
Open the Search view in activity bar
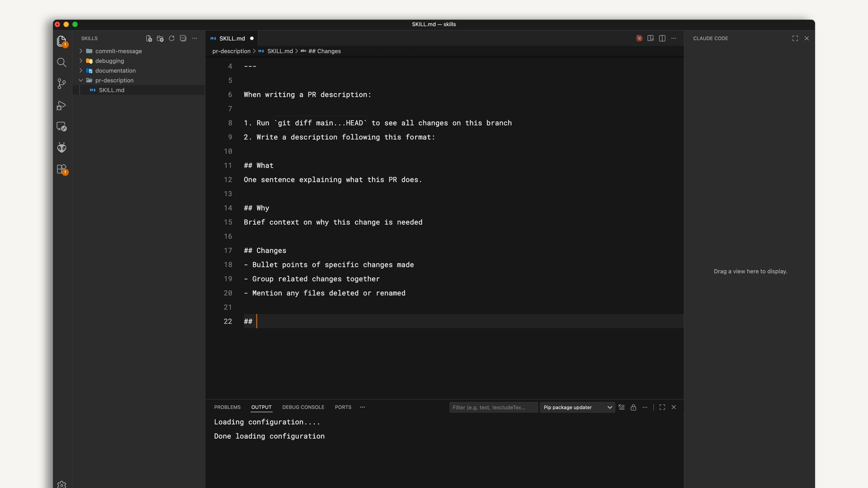[61, 62]
